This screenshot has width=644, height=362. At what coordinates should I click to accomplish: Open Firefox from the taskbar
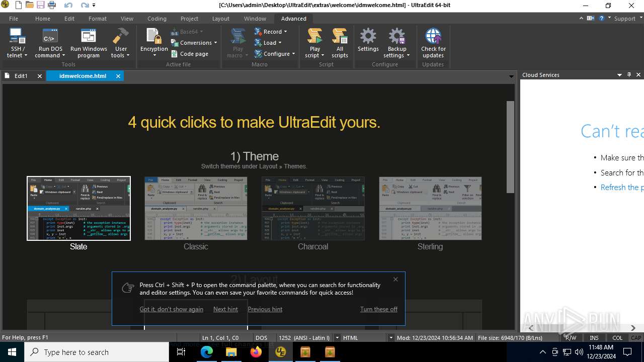click(x=256, y=352)
